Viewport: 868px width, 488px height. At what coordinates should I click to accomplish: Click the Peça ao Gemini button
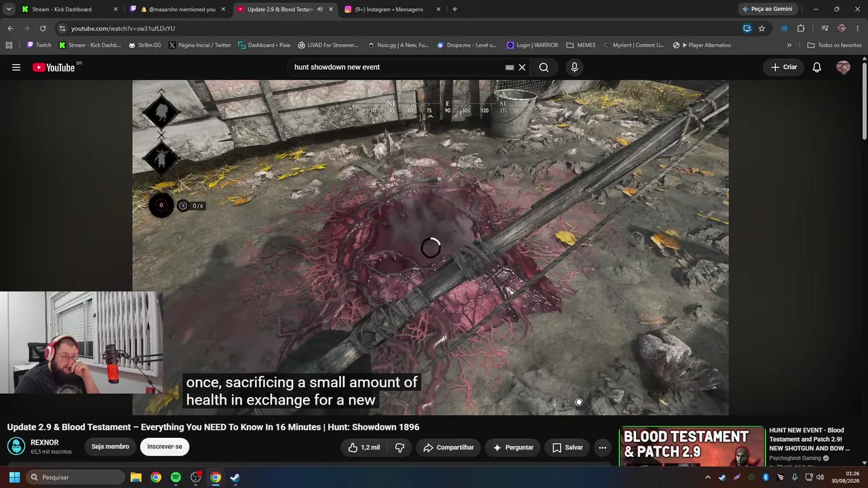(768, 9)
